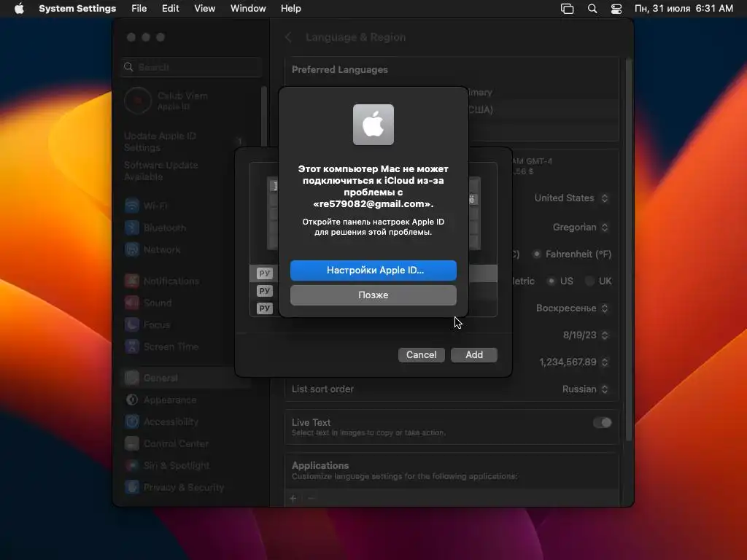Viewport: 747px width, 560px height.
Task: Open Control Center icon in menu bar
Action: 616,9
